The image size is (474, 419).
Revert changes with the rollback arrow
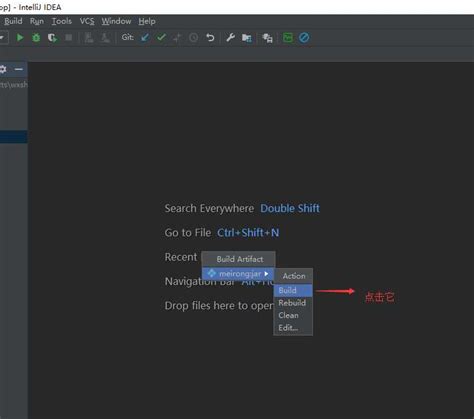pos(210,37)
